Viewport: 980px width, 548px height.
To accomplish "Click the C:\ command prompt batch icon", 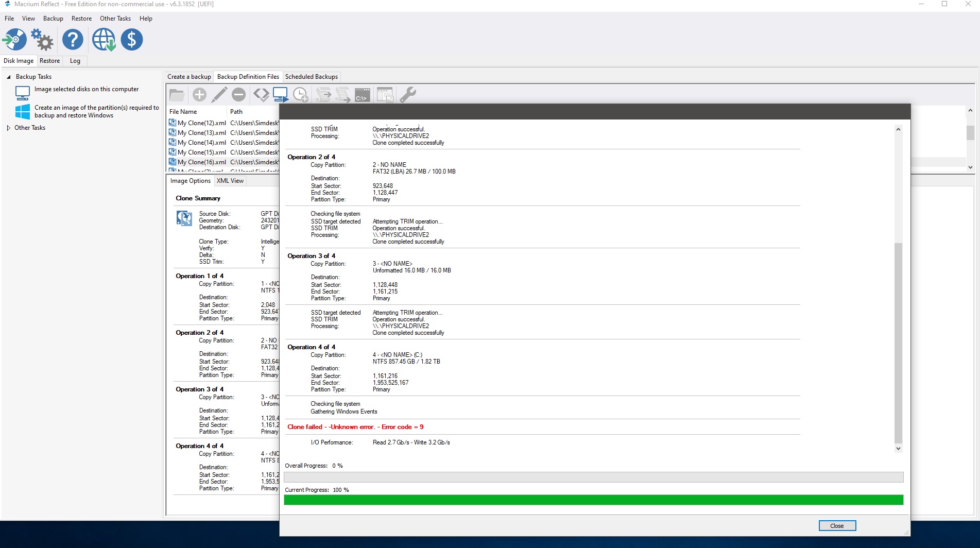I will point(363,95).
